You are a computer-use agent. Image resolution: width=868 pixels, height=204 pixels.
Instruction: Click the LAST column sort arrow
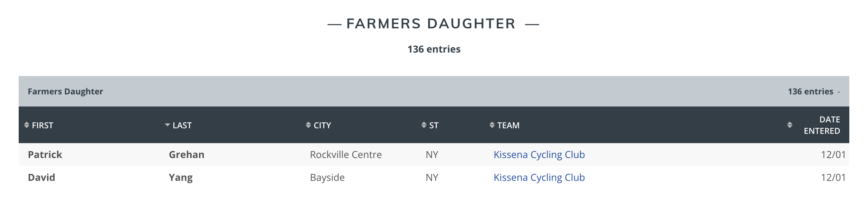[x=168, y=125]
